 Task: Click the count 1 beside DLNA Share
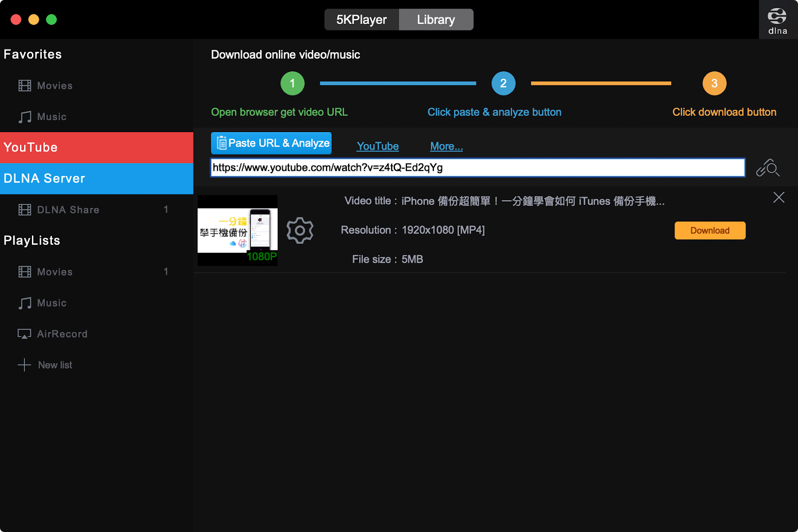click(166, 209)
